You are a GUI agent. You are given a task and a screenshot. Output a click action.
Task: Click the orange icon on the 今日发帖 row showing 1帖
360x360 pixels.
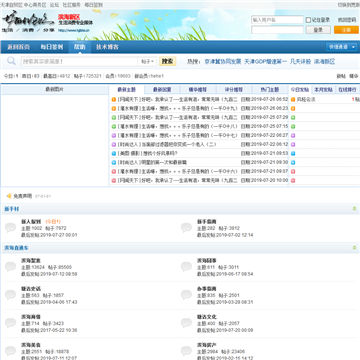point(293,100)
